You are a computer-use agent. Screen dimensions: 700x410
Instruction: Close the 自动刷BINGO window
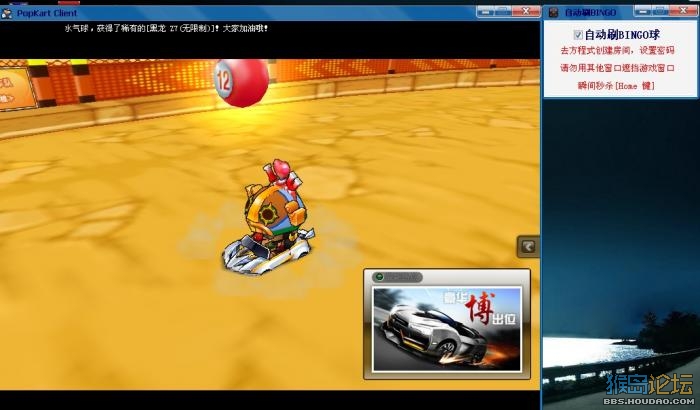pyautogui.click(x=682, y=11)
